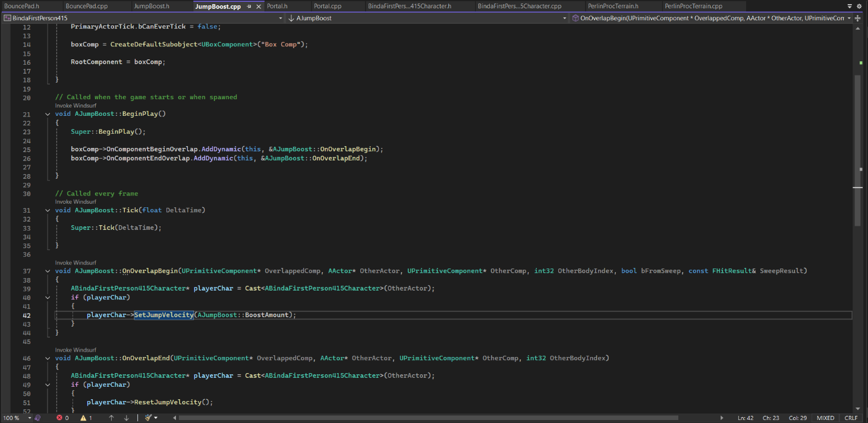Switch to the Portal.cpp tab

click(328, 7)
